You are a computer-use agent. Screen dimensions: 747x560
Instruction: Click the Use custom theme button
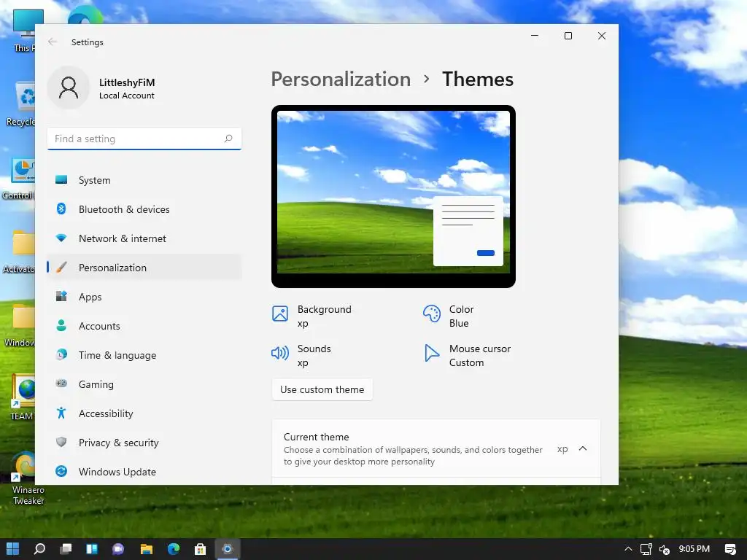coord(322,389)
